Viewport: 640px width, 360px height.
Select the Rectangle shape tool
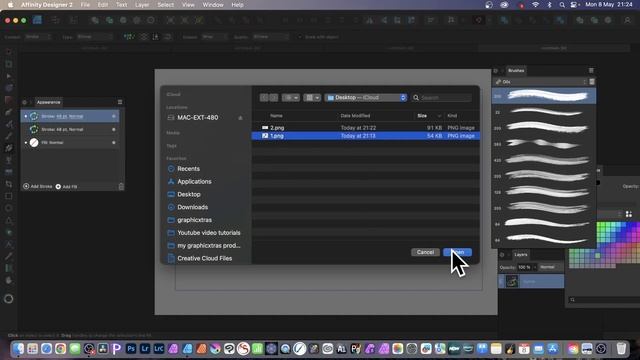coord(9,196)
